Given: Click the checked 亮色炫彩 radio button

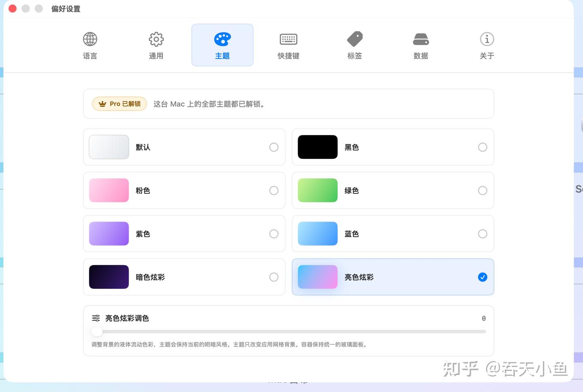Looking at the screenshot, I should click(483, 277).
